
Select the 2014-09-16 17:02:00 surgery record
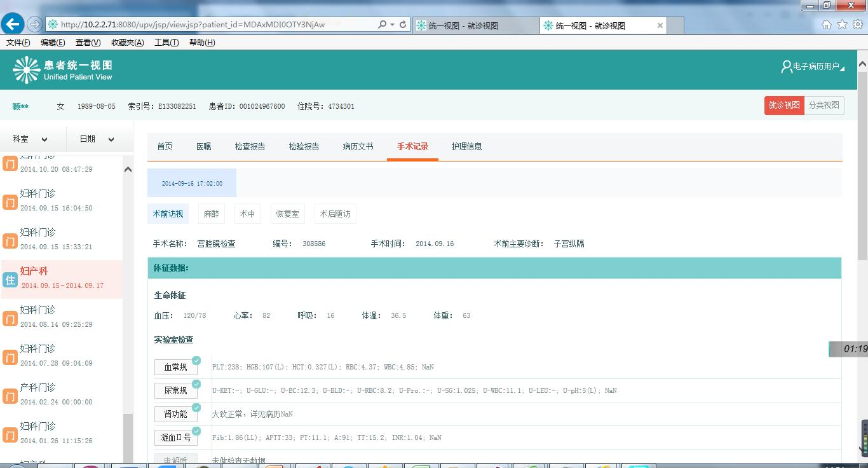click(192, 183)
